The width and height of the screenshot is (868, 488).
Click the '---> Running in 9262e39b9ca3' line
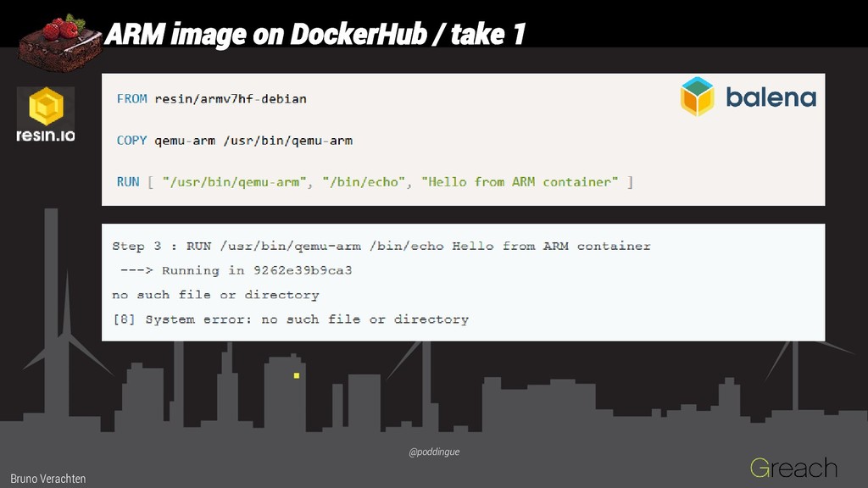pos(236,270)
